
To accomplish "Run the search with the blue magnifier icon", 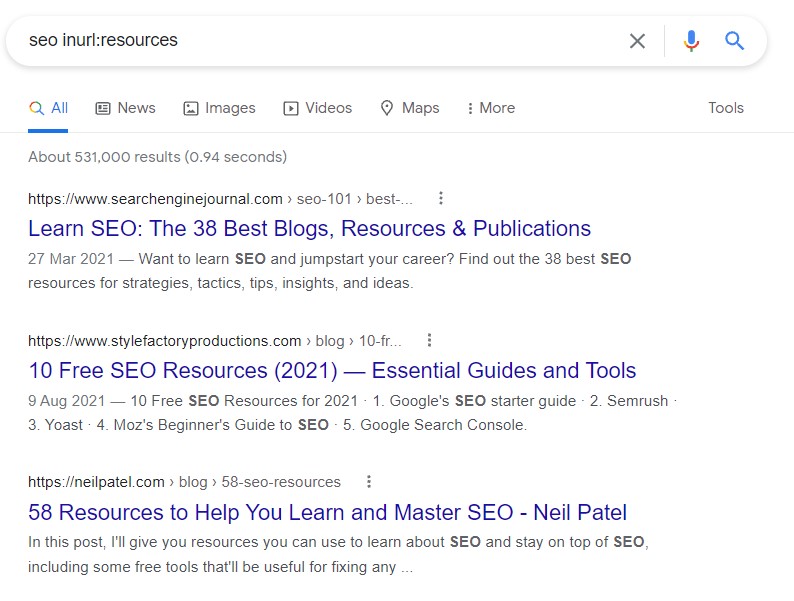I will pyautogui.click(x=734, y=41).
